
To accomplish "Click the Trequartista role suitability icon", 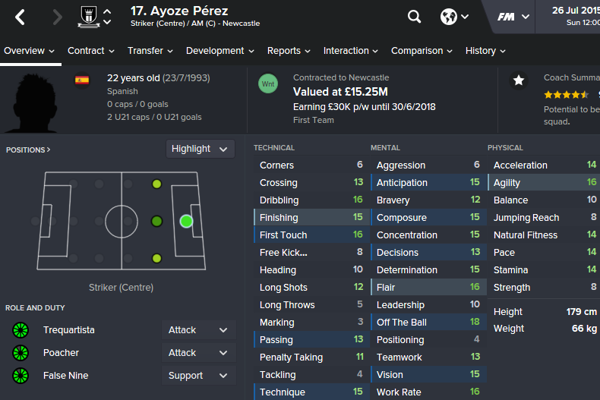I will [x=19, y=330].
